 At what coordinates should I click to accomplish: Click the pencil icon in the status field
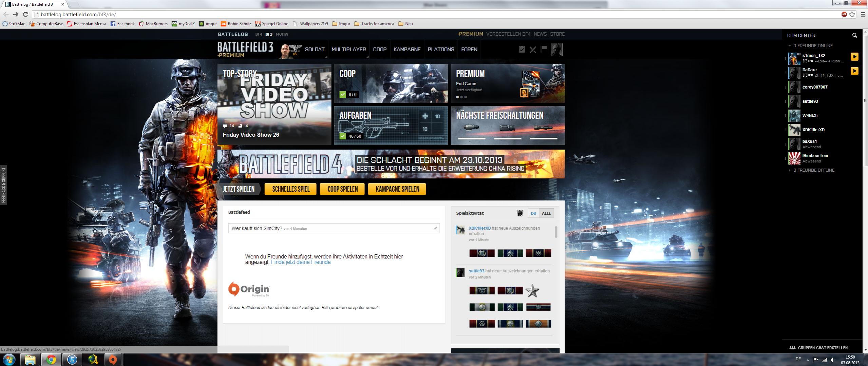(435, 228)
